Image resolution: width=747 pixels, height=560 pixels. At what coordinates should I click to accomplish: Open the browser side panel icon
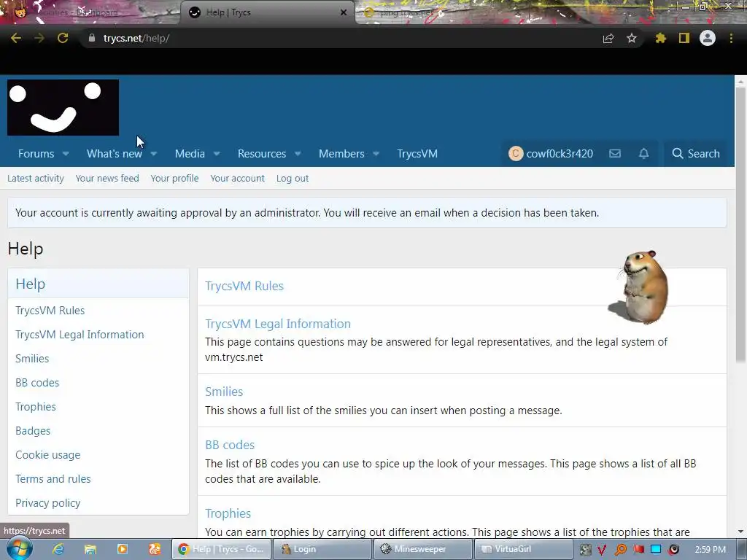tap(684, 38)
